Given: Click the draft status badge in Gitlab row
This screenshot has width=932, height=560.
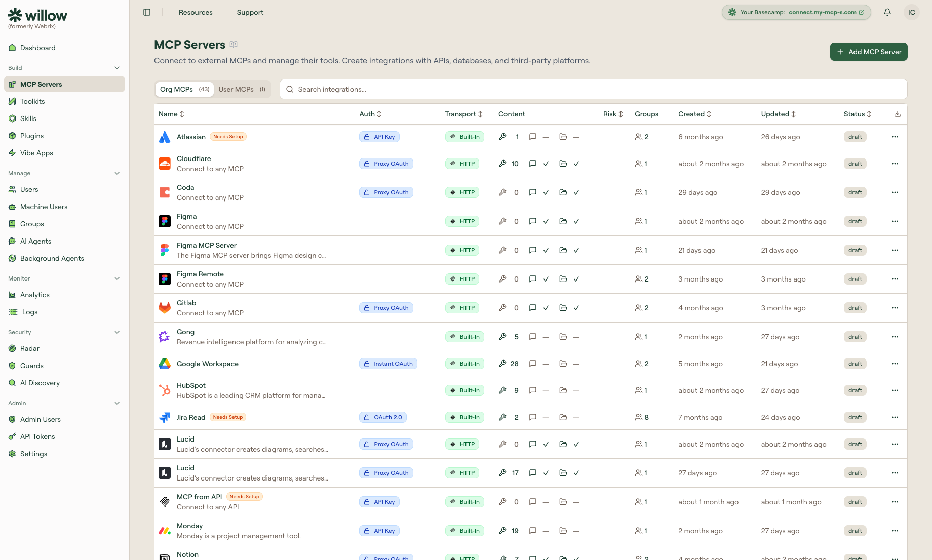Looking at the screenshot, I should (855, 308).
